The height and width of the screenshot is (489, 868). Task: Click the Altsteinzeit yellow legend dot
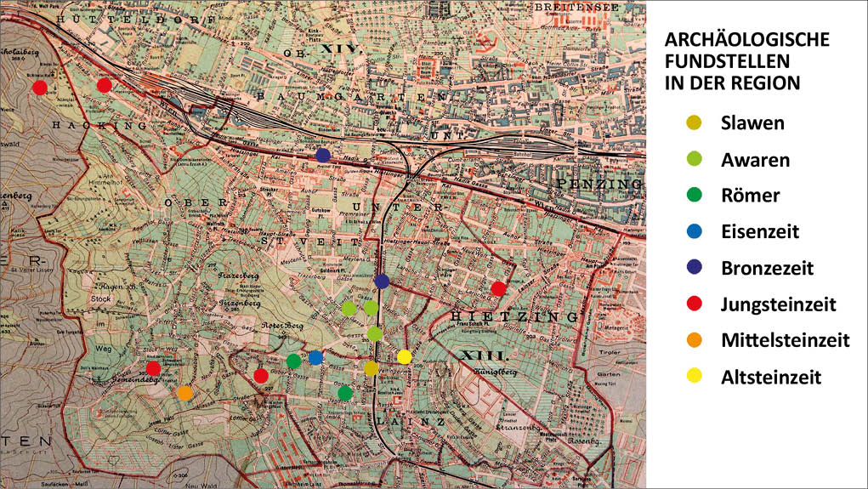[694, 376]
